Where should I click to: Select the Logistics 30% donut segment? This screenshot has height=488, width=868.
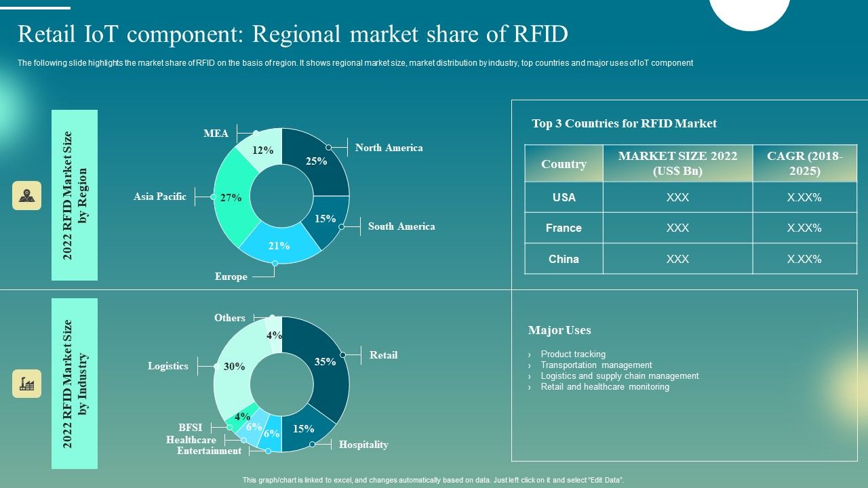(233, 366)
